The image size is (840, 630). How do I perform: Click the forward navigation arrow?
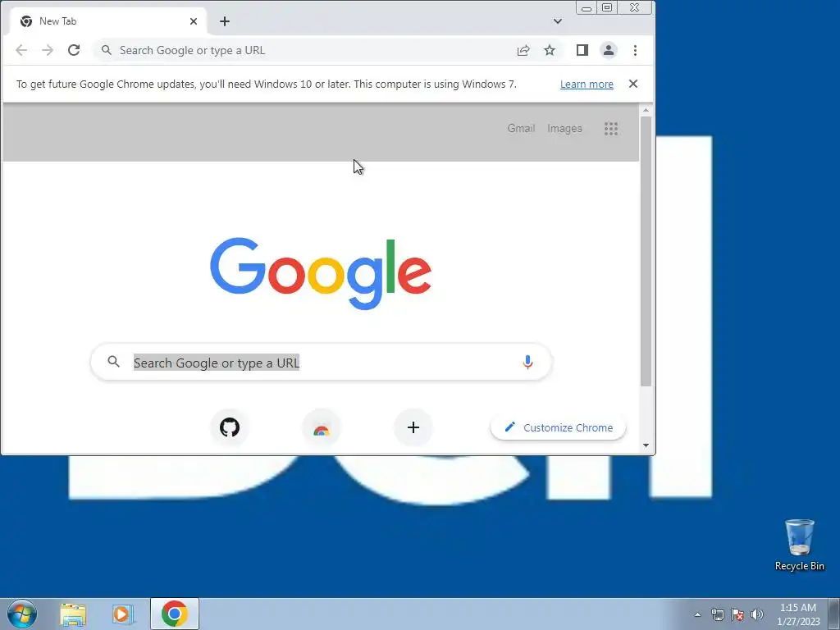coord(48,50)
